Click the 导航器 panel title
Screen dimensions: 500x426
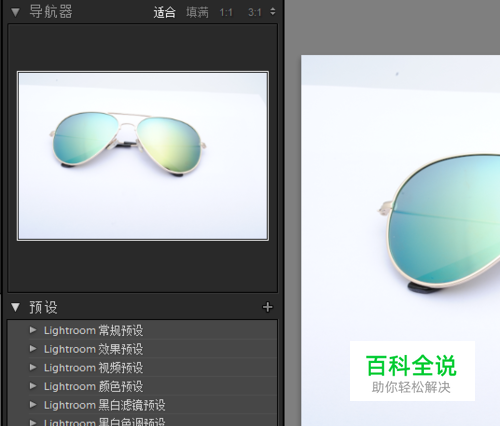coord(51,12)
